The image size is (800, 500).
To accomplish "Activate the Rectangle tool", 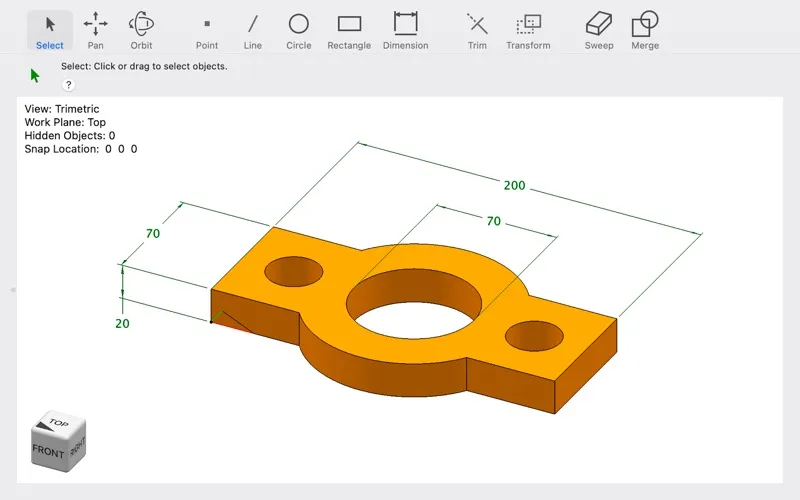I will coord(349,31).
